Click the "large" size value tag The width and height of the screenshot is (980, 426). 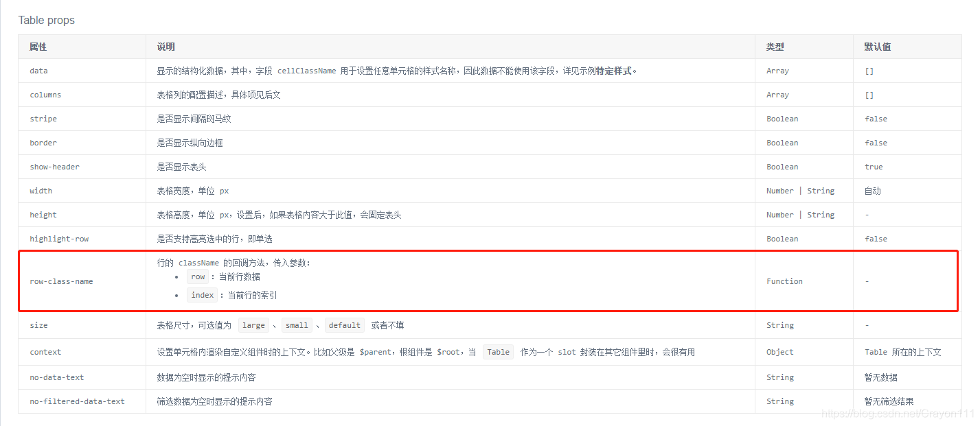pos(253,324)
